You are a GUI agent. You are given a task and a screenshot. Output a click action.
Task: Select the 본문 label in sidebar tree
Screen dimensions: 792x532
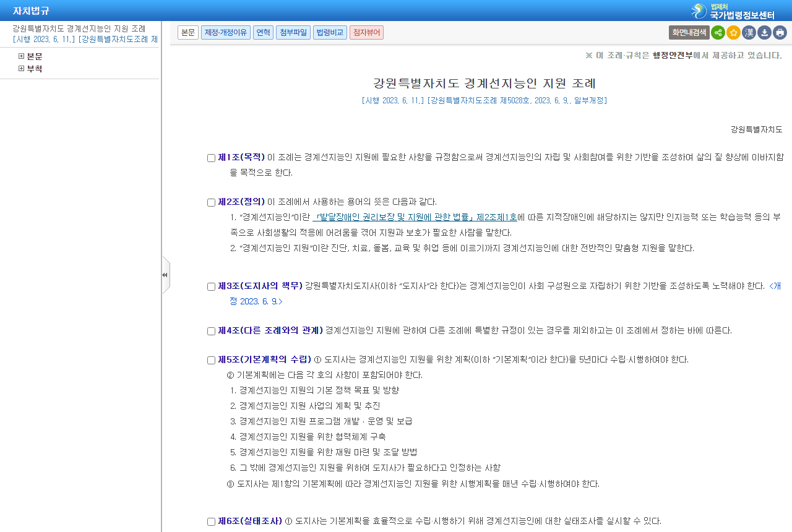[35, 56]
